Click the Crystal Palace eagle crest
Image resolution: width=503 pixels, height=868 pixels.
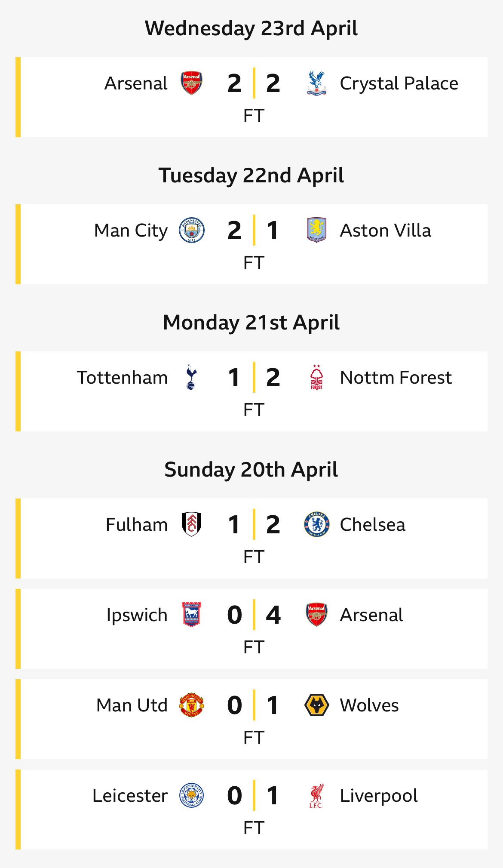(x=316, y=83)
